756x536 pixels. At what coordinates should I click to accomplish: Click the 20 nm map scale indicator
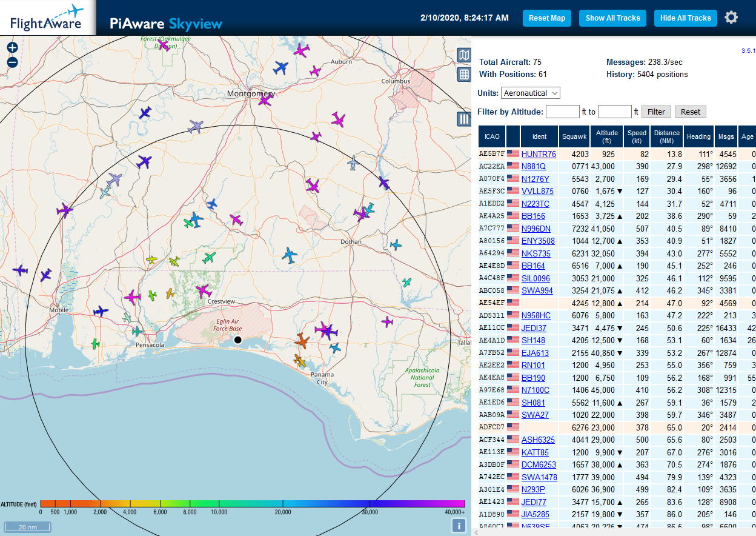[x=27, y=527]
